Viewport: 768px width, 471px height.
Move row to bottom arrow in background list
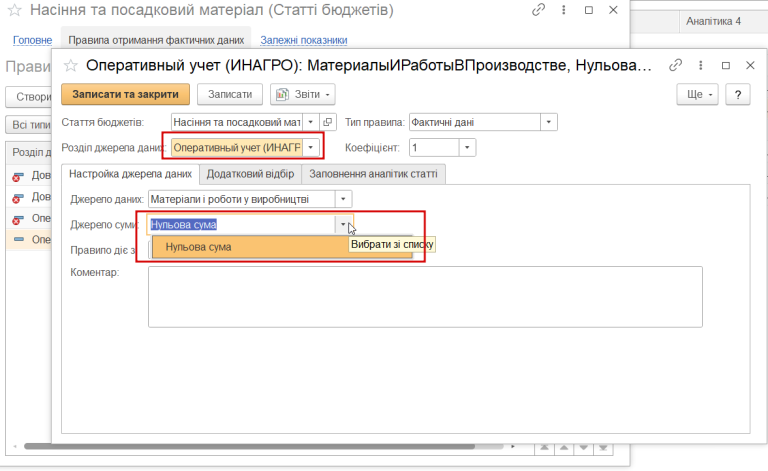pos(603,447)
